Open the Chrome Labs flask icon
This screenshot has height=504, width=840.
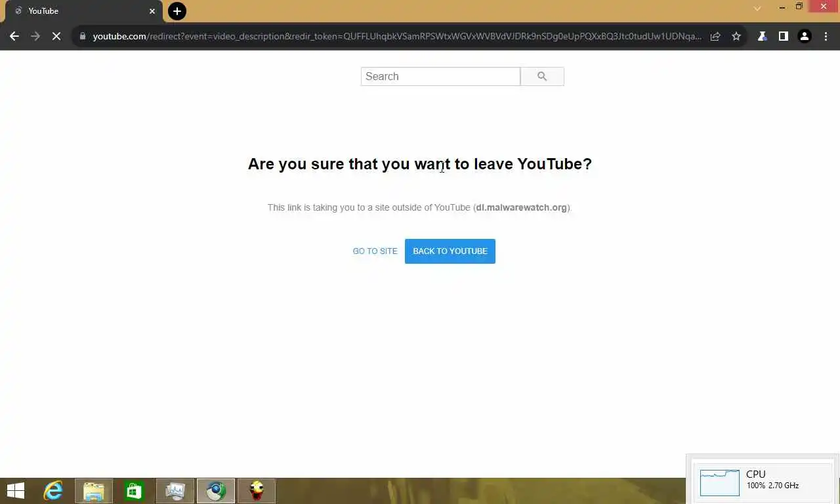point(762,37)
